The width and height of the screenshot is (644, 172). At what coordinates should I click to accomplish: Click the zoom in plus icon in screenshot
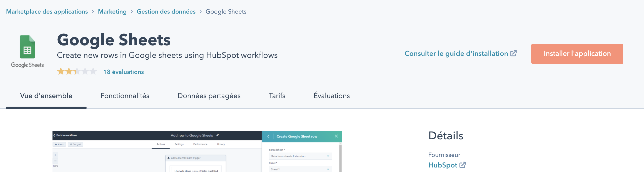(55, 155)
